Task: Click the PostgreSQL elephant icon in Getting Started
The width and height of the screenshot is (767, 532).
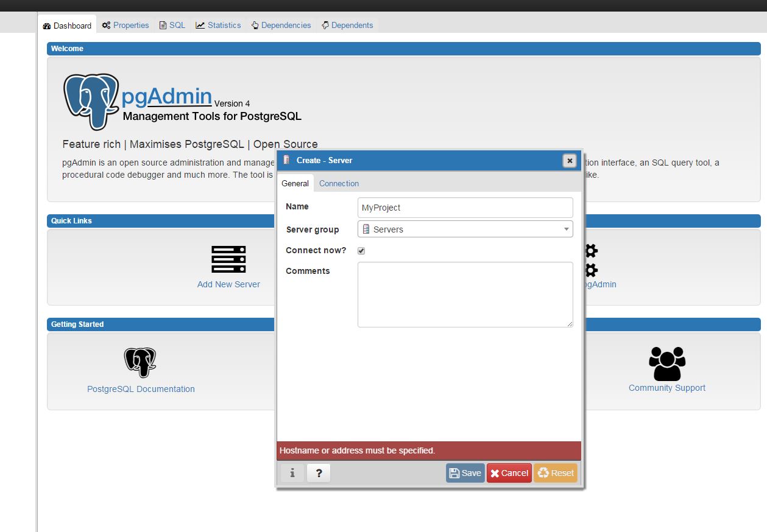Action: point(140,363)
